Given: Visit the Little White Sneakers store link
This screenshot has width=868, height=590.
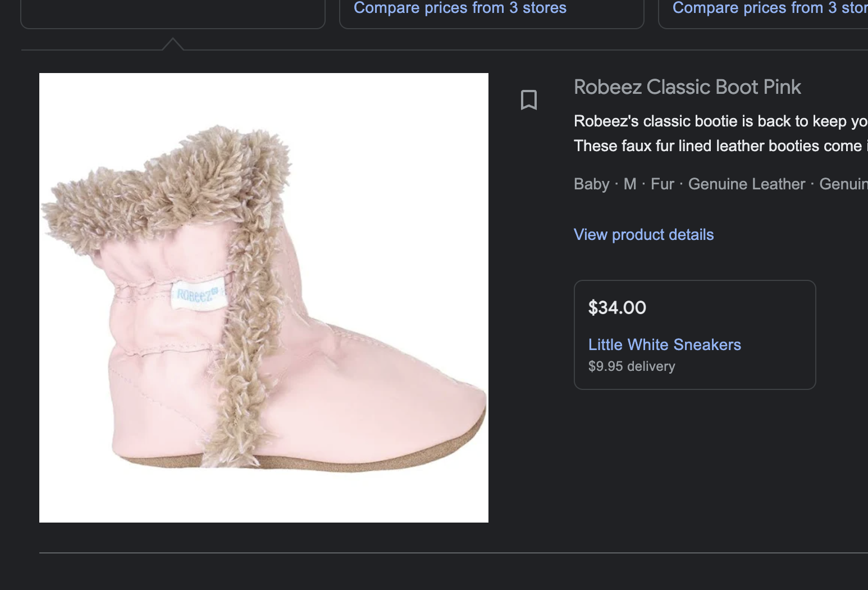Looking at the screenshot, I should point(664,344).
